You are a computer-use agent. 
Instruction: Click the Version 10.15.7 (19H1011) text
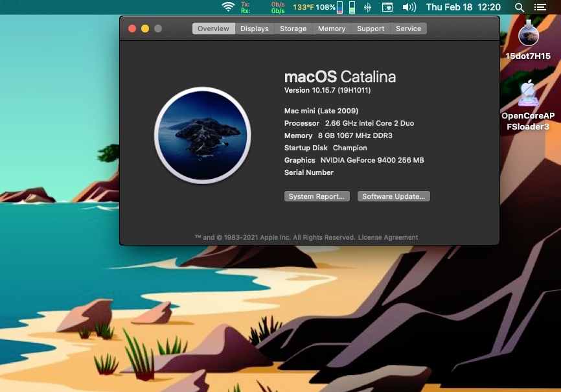coord(327,90)
